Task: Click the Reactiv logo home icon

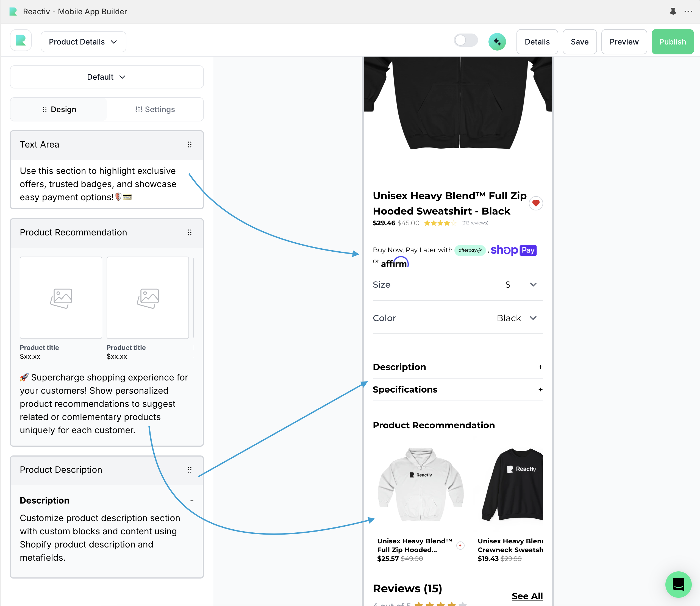Action: click(x=21, y=41)
